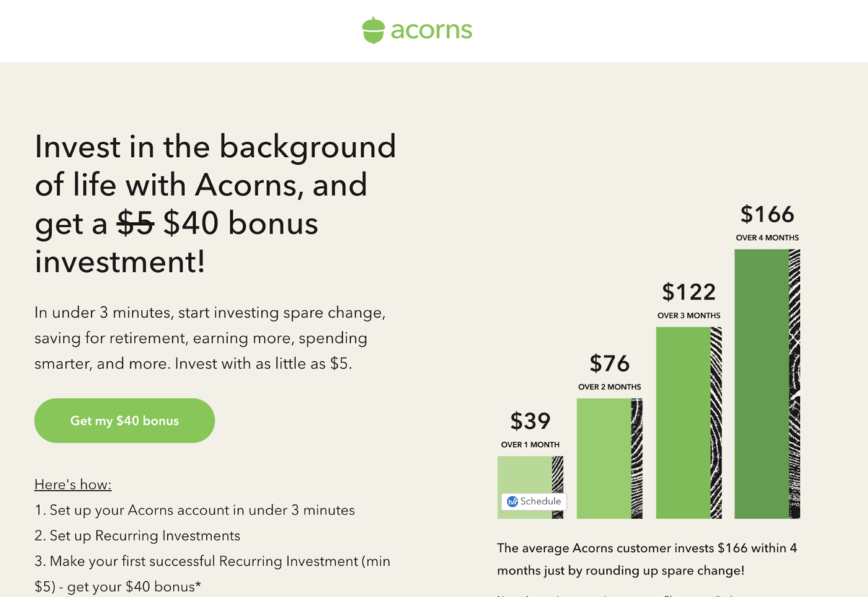Click the $166 amount label
868x597 pixels.
click(x=767, y=214)
